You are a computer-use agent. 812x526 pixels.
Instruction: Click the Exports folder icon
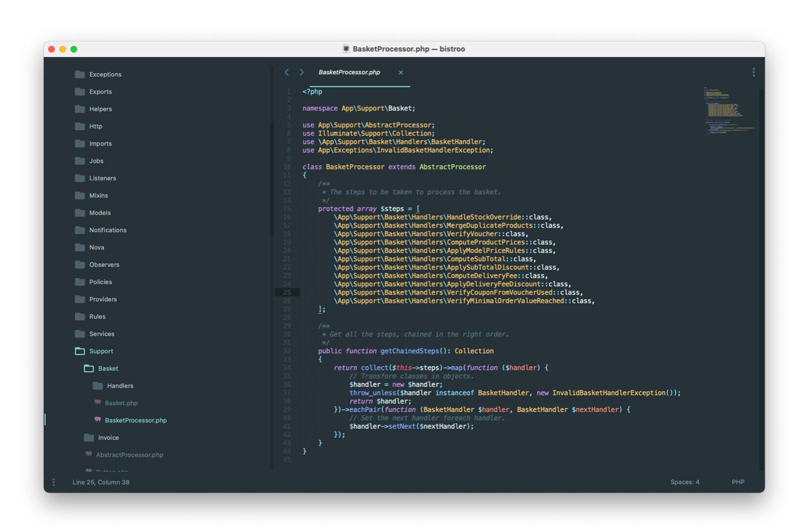click(80, 91)
